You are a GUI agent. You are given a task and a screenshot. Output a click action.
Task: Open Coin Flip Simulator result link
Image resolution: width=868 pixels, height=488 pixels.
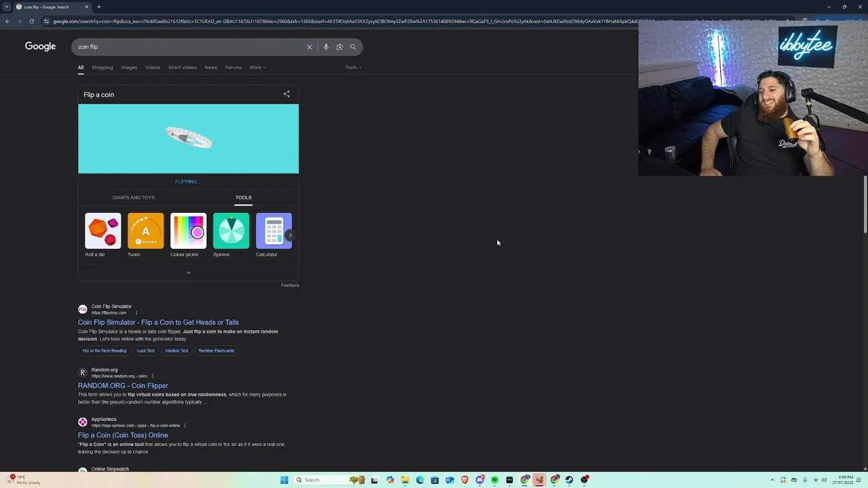(x=158, y=323)
